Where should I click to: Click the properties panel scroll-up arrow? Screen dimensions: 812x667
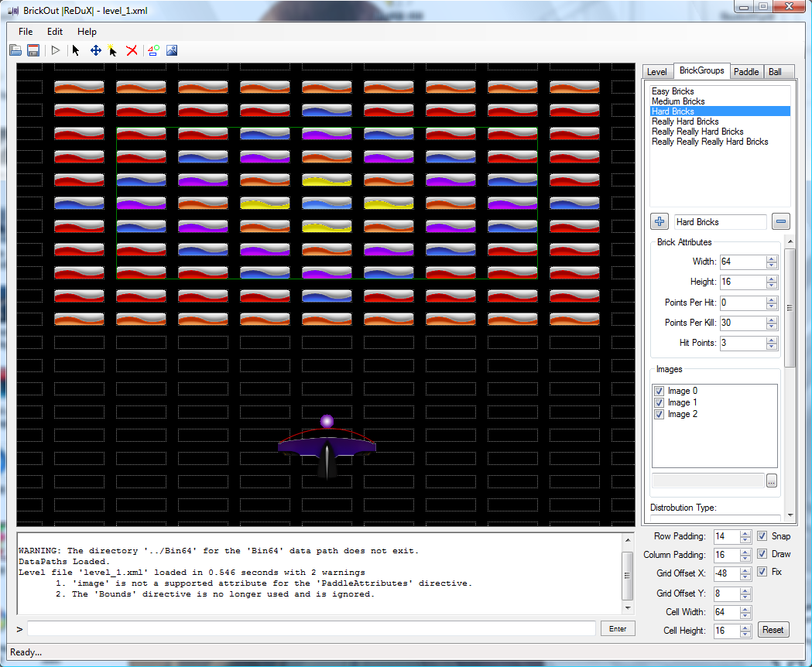pos(790,241)
